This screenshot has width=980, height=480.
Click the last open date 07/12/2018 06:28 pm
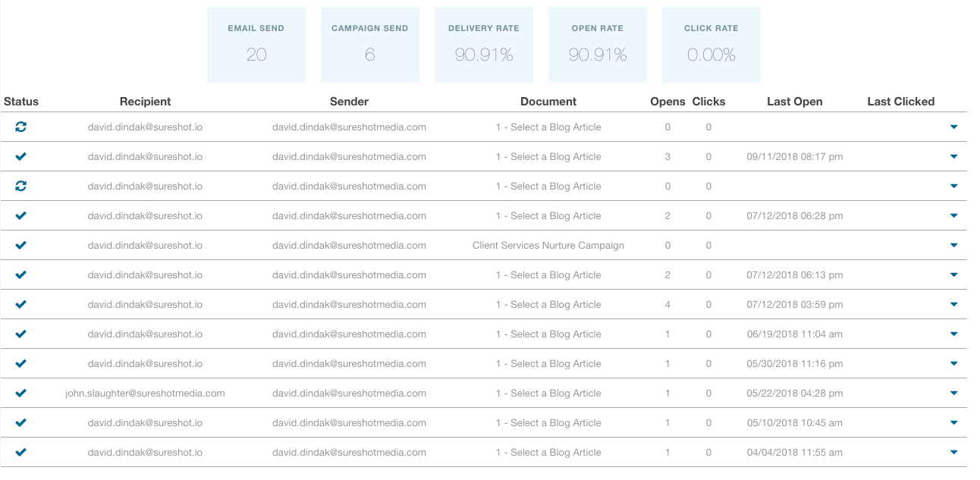(795, 216)
